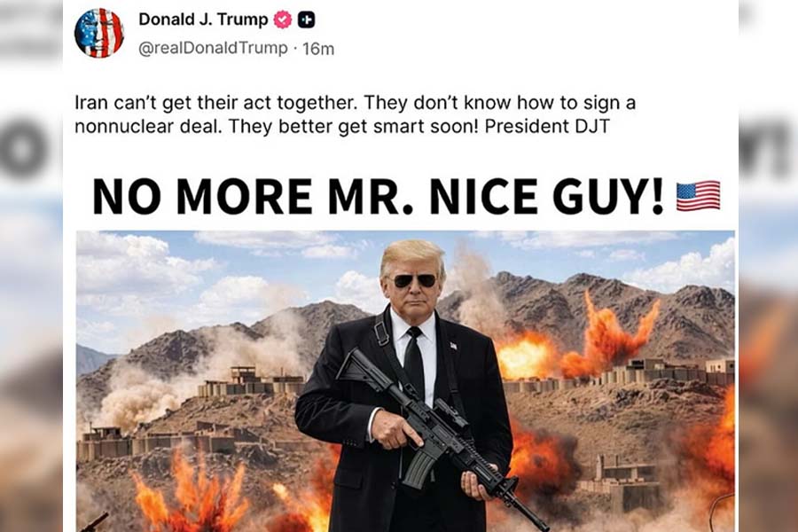Open the post via 16m timestamp

coord(318,49)
